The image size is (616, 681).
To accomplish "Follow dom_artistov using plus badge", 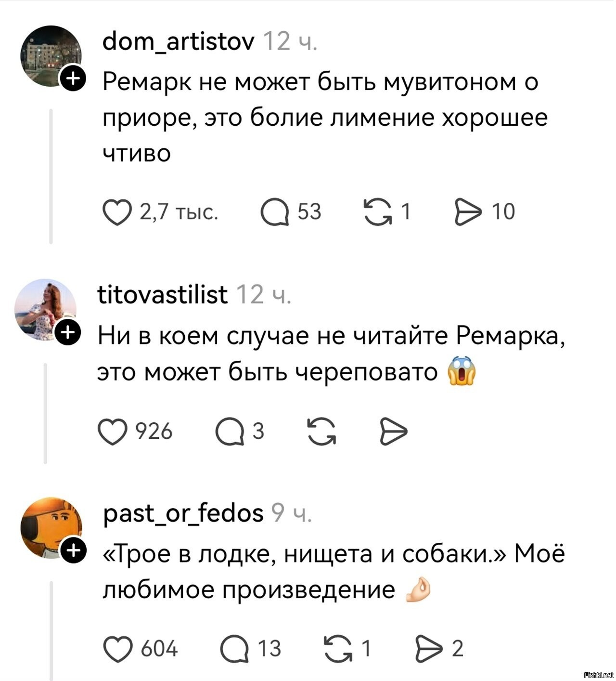I will pyautogui.click(x=73, y=77).
